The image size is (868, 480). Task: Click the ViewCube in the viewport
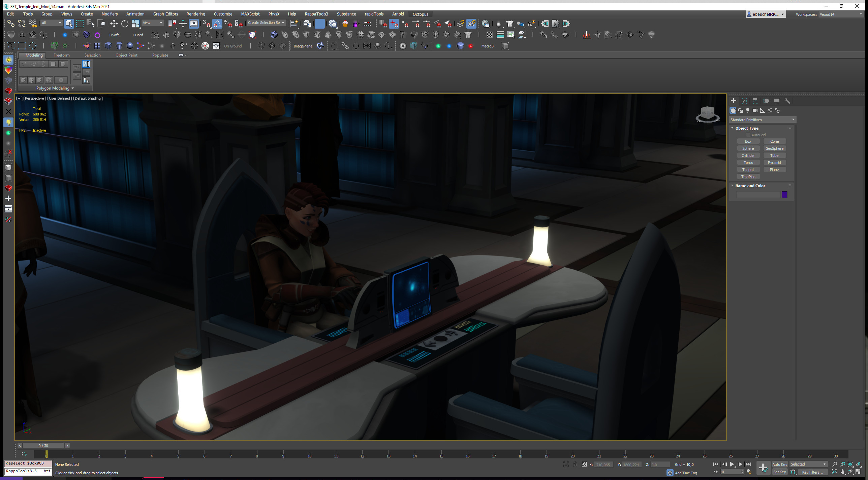[x=707, y=114]
